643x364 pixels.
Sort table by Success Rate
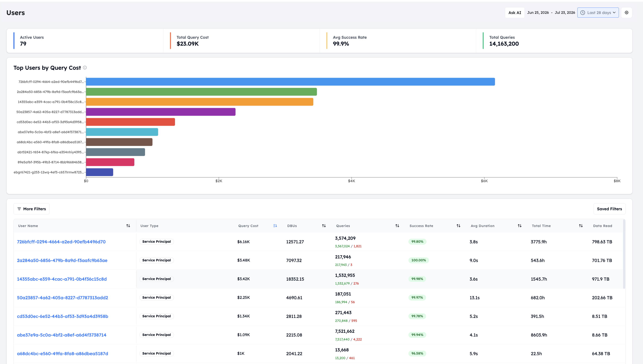(x=458, y=226)
